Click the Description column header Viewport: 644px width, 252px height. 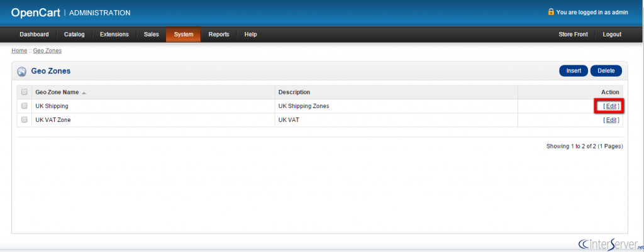pyautogui.click(x=294, y=92)
